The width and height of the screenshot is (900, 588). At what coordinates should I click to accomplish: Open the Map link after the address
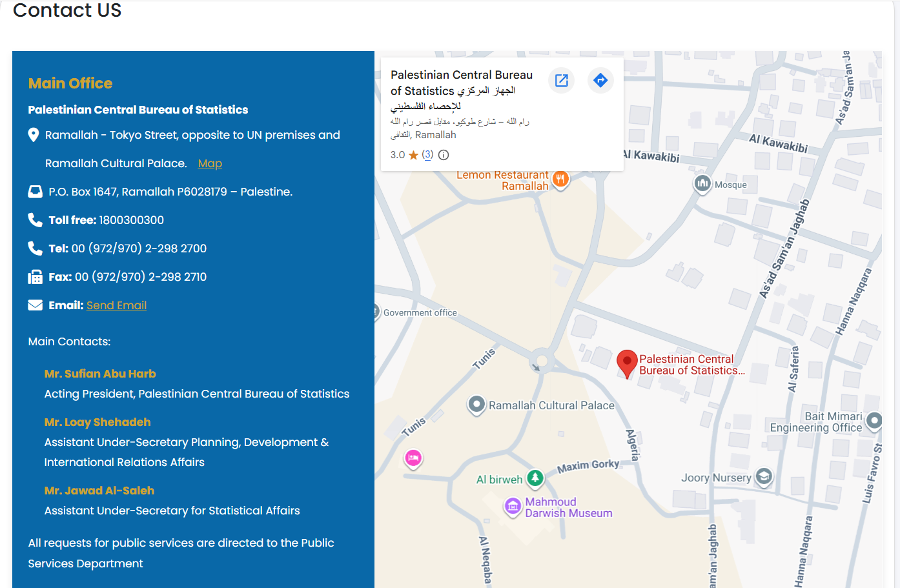tap(210, 163)
